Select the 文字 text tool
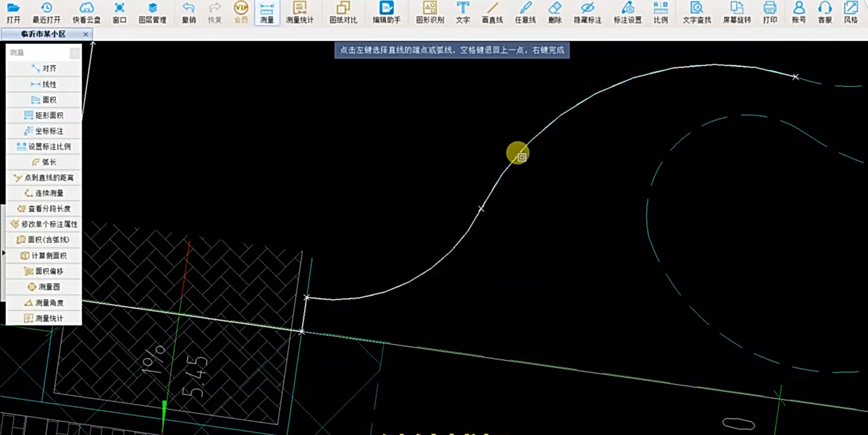 463,13
